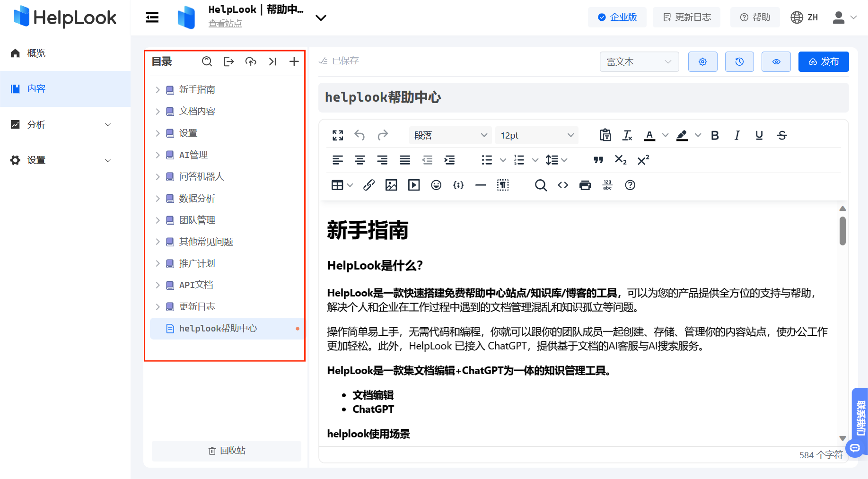Toggle italic formatting
This screenshot has height=479, width=868.
[737, 135]
